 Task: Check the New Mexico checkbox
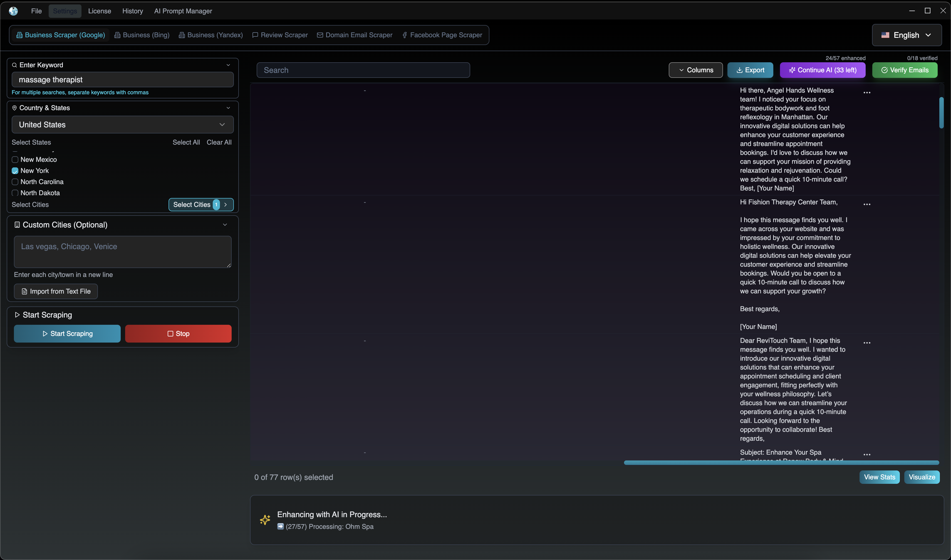coord(15,160)
